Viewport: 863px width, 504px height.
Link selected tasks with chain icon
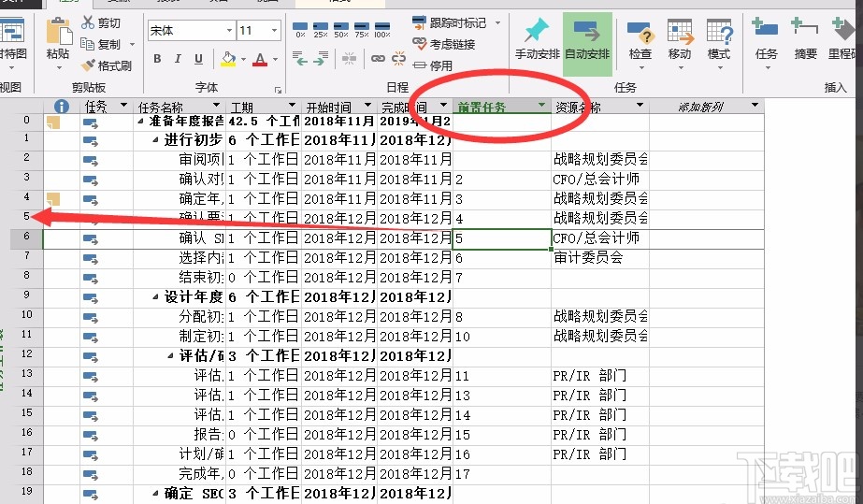pos(378,58)
